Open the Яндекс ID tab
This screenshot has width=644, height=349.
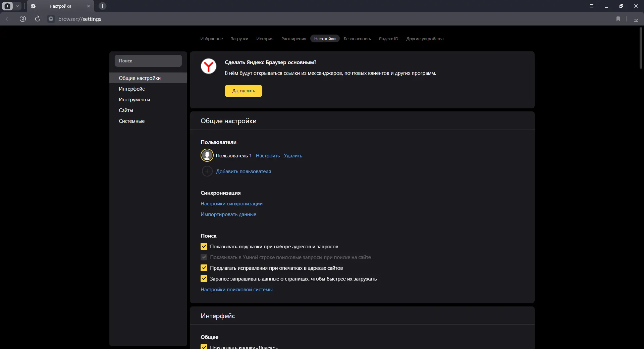tap(388, 39)
